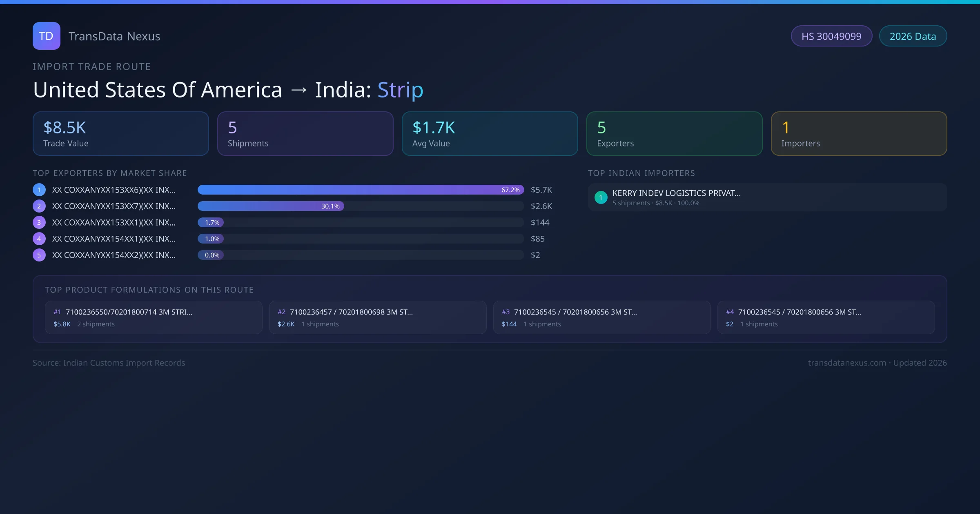Image resolution: width=980 pixels, height=514 pixels.
Task: Select the Exporters stat card
Action: 674,133
